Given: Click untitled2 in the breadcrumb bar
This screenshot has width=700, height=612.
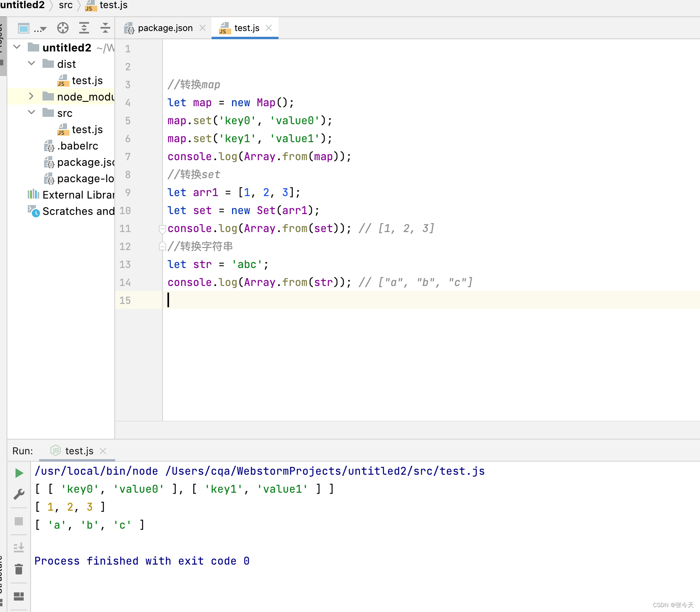Looking at the screenshot, I should pyautogui.click(x=22, y=5).
